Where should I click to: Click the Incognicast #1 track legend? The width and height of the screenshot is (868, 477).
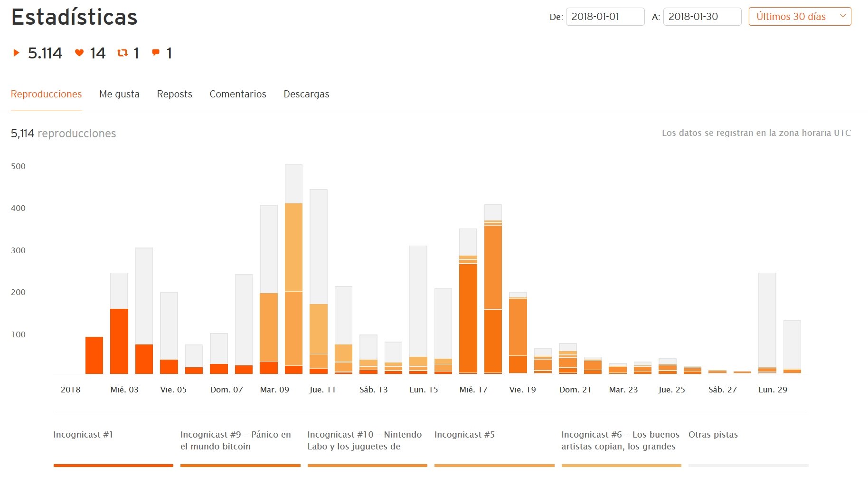[83, 435]
